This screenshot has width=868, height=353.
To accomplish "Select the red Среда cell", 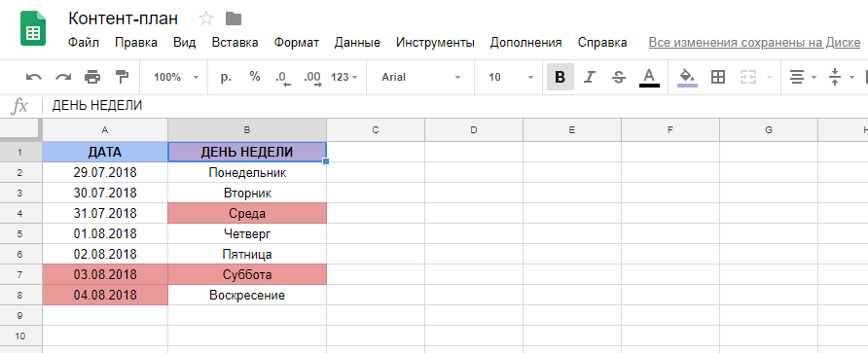I will click(x=247, y=214).
